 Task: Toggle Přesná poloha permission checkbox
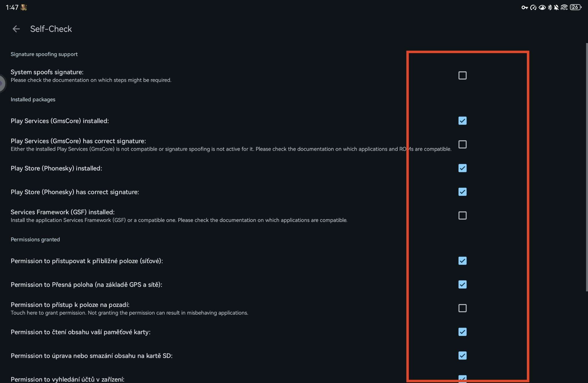coord(462,285)
